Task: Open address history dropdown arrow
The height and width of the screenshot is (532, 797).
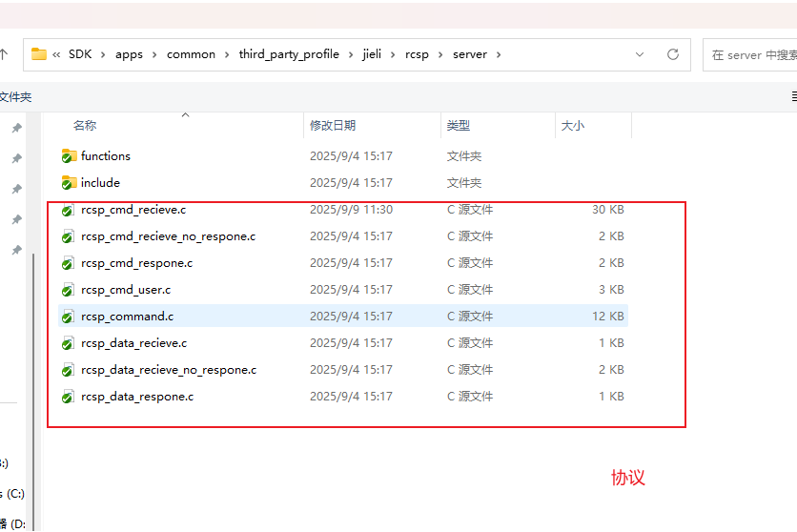Action: (x=640, y=54)
